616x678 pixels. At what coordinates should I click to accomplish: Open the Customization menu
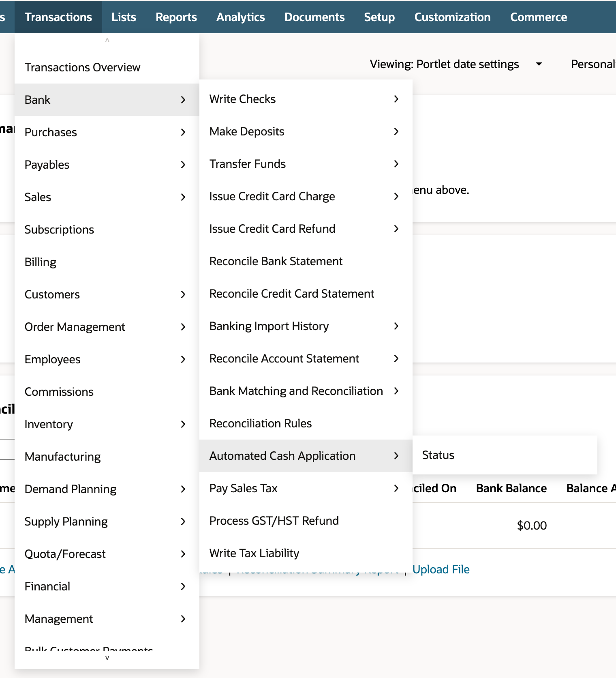(452, 17)
